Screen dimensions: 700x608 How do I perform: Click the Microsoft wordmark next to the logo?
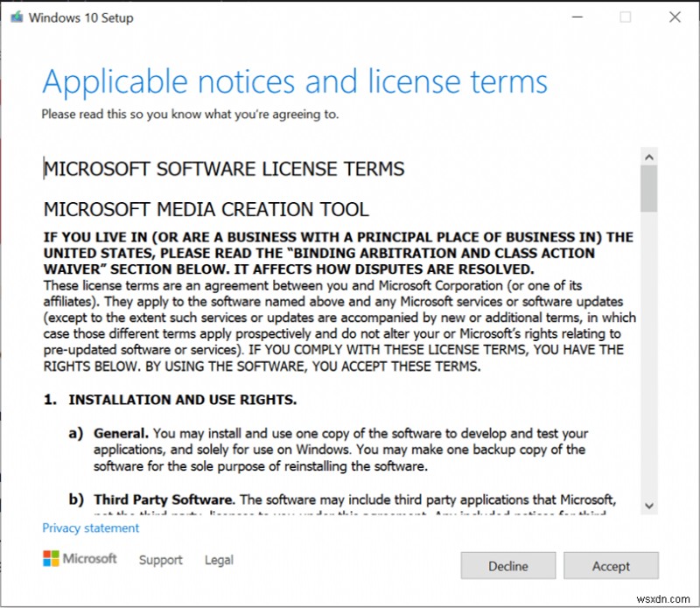[x=88, y=559]
